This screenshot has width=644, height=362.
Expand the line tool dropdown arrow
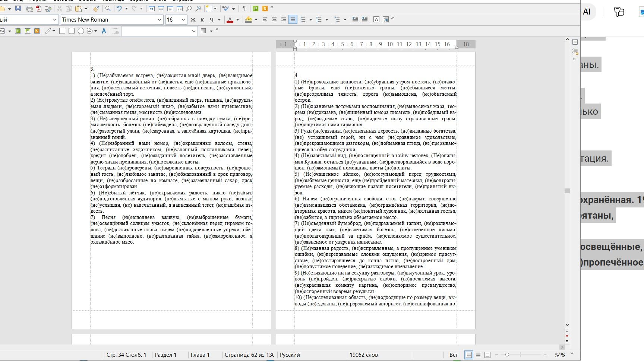click(x=54, y=31)
